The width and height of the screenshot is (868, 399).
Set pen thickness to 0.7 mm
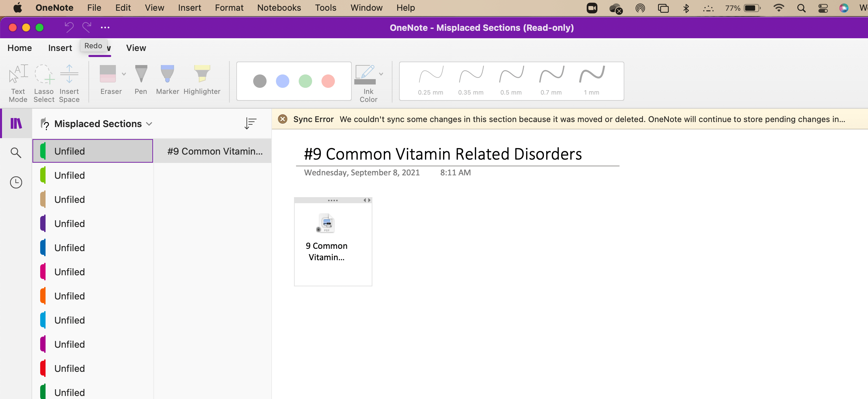tap(551, 81)
